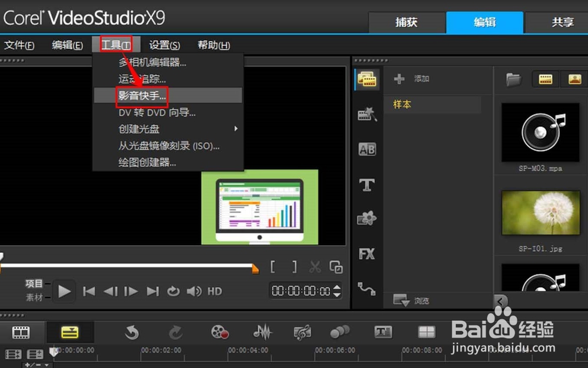Expand the 创建光盘 submenu
Screen dimensions: 588x368
[168, 129]
